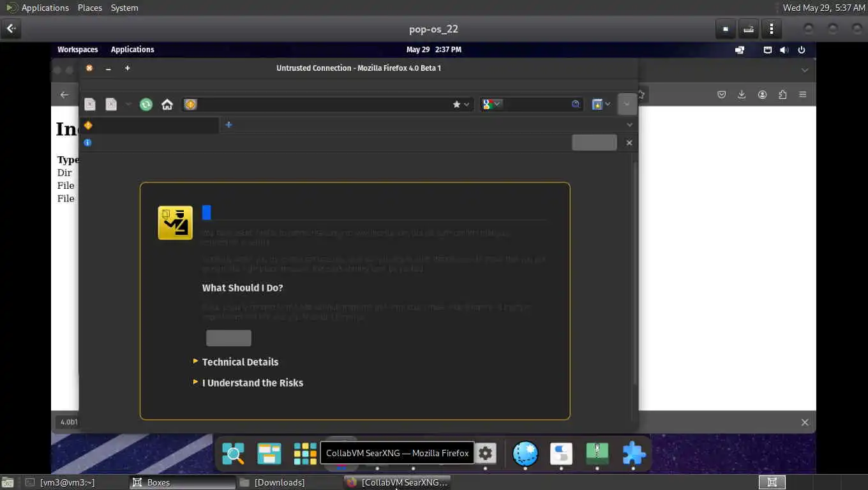Click the network icon in Pop!_OS tray

pyautogui.click(x=768, y=50)
